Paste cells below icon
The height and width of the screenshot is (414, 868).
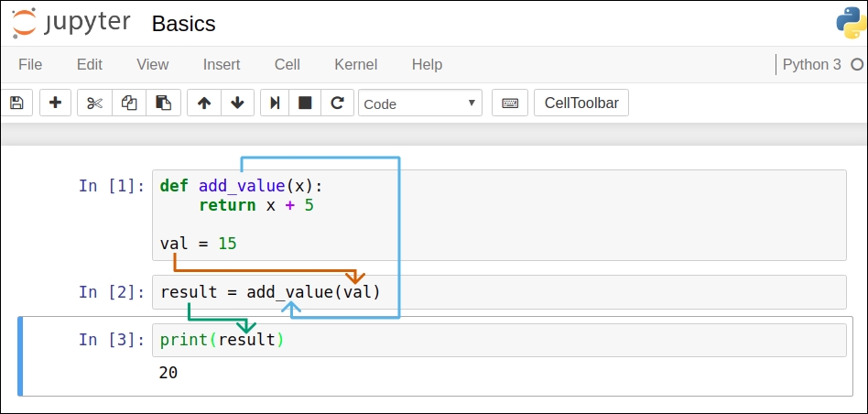click(163, 103)
